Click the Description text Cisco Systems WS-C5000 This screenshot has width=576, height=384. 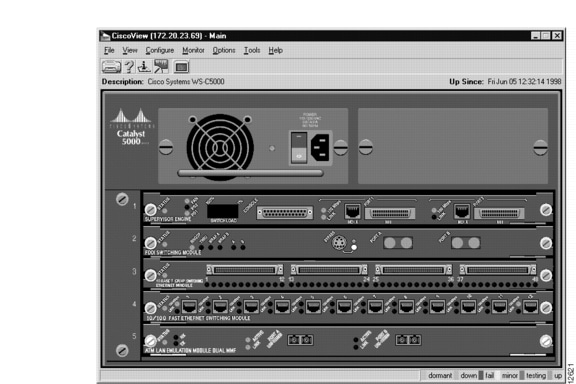coord(186,82)
